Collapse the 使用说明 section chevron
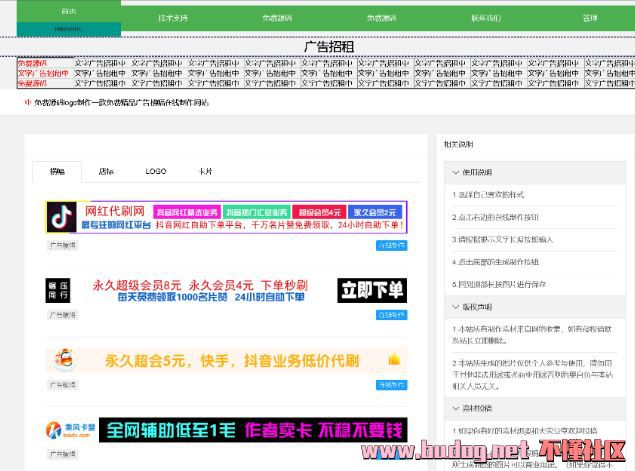 pos(456,173)
